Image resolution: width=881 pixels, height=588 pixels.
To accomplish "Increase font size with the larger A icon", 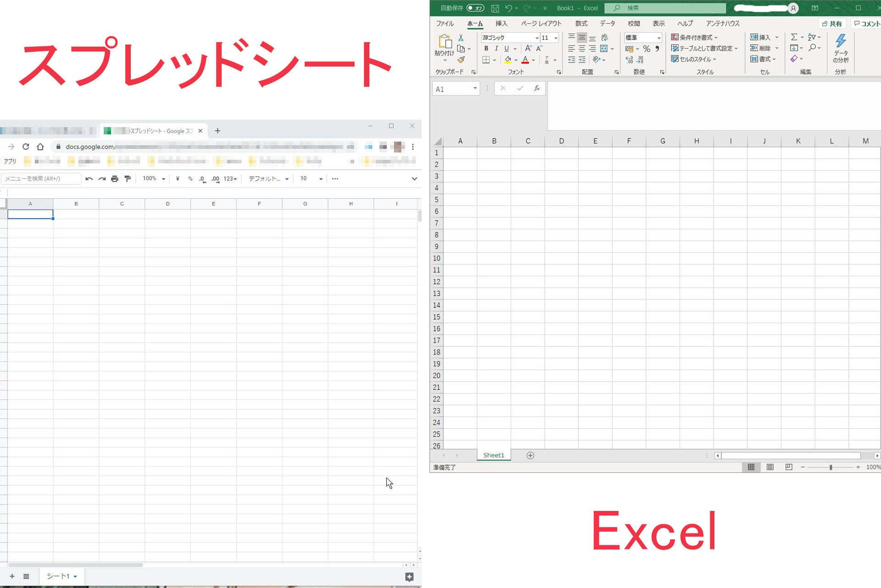I will tap(529, 49).
